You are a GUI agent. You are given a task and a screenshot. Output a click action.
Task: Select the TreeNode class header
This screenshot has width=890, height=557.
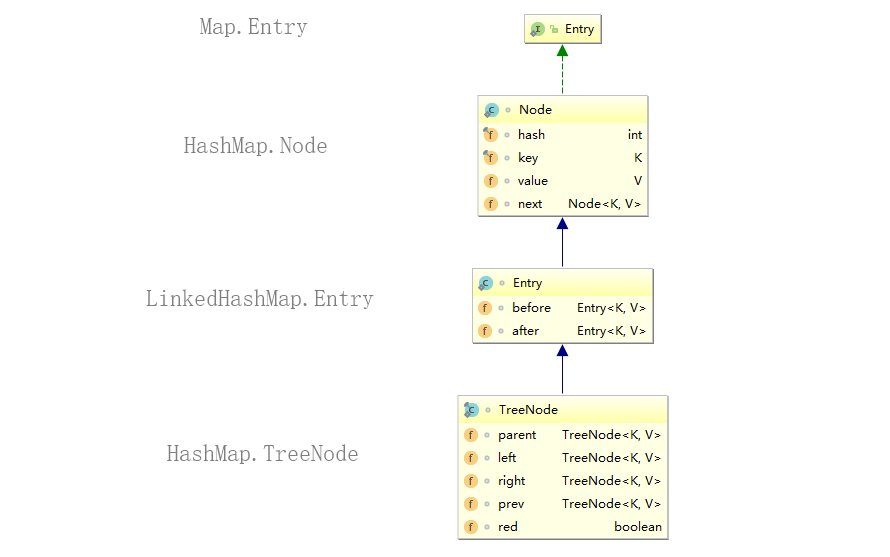562,410
